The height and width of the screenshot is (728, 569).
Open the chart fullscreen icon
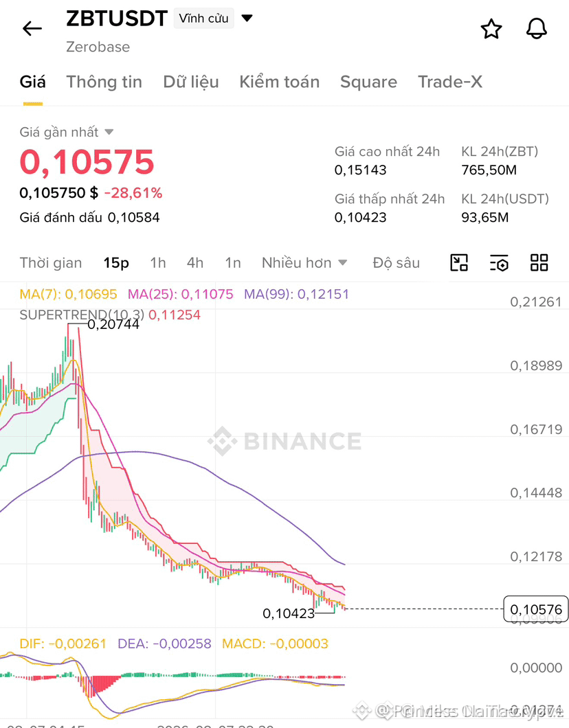[x=459, y=263]
